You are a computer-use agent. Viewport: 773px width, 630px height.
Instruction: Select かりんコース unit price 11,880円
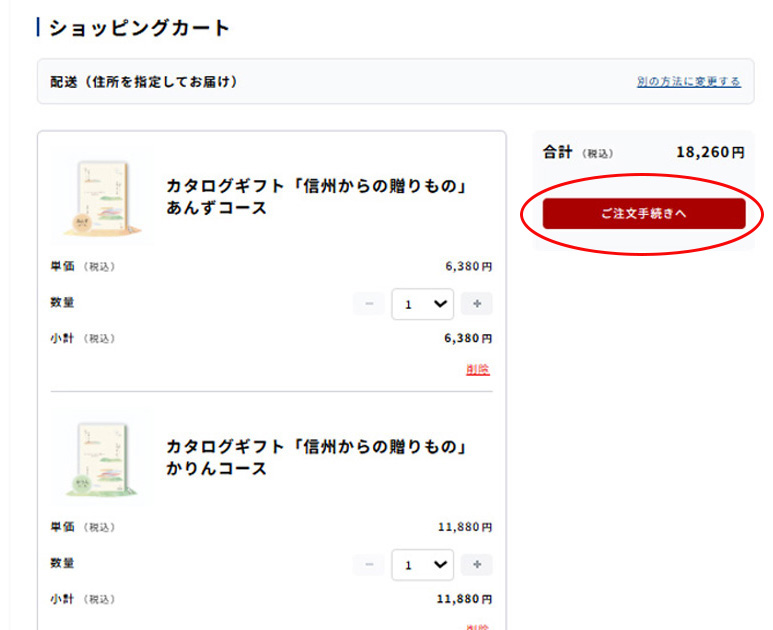[x=465, y=527]
